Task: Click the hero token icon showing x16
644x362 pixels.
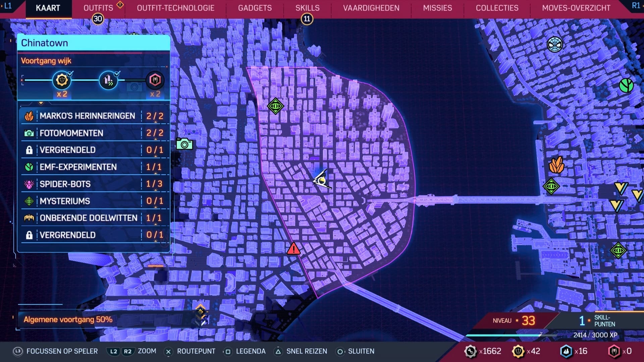Action: tap(567, 351)
